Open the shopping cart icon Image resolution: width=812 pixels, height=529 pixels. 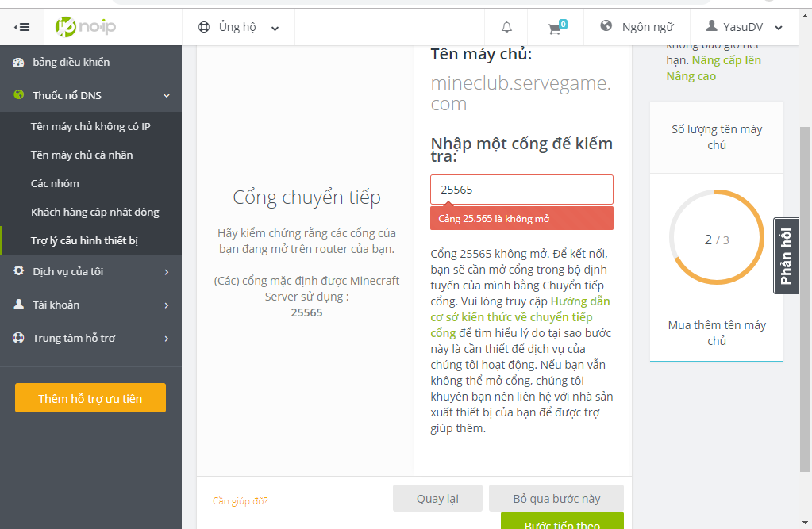pyautogui.click(x=557, y=27)
